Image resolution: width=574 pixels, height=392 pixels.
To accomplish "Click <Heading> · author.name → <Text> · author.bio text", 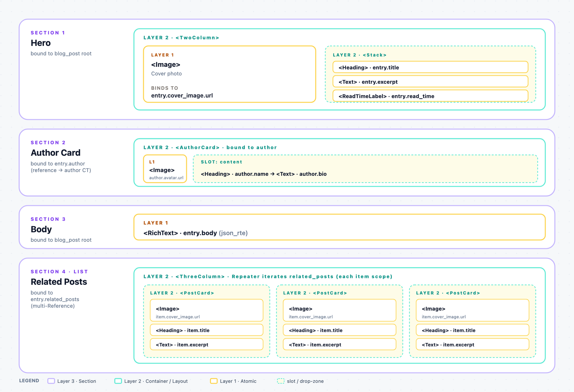I will point(264,174).
